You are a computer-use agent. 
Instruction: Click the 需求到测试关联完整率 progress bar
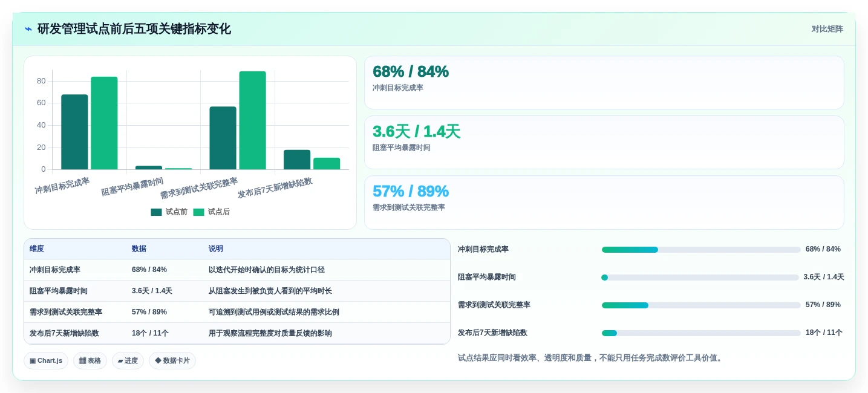[701, 305]
